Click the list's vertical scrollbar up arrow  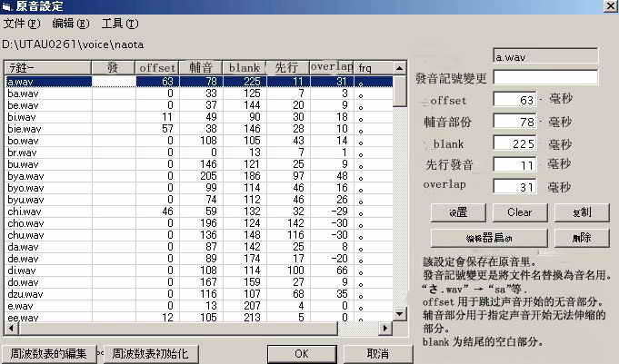click(x=400, y=68)
